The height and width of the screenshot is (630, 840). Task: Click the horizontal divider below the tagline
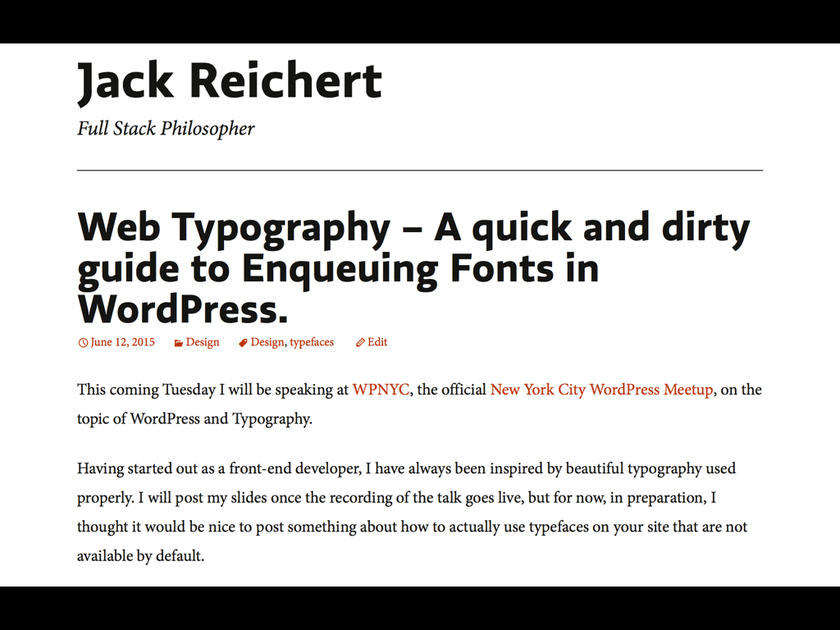pyautogui.click(x=420, y=170)
